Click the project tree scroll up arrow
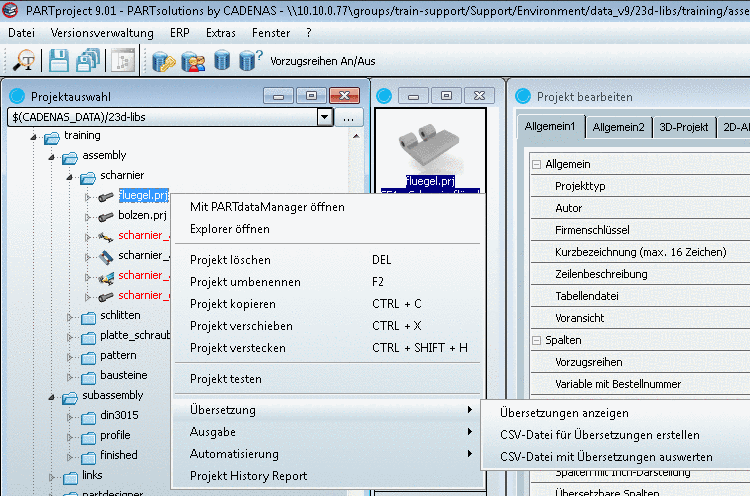Image resolution: width=750 pixels, height=496 pixels. (x=356, y=136)
